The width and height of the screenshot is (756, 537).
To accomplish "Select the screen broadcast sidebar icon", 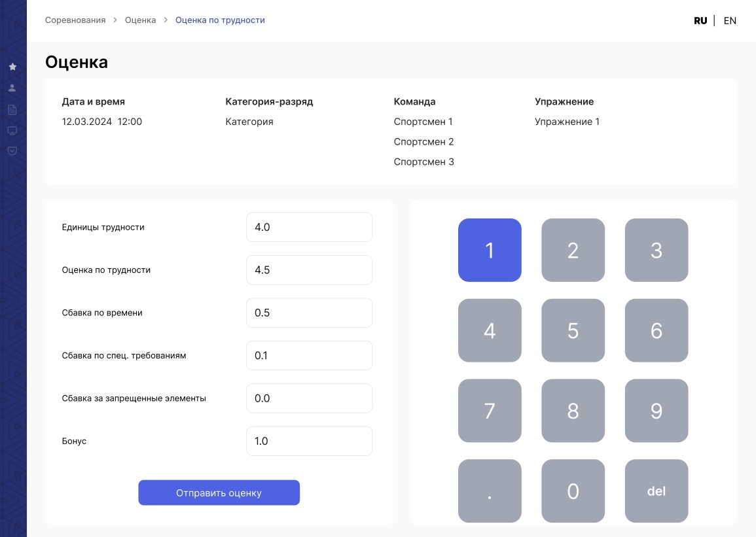I will [12, 130].
